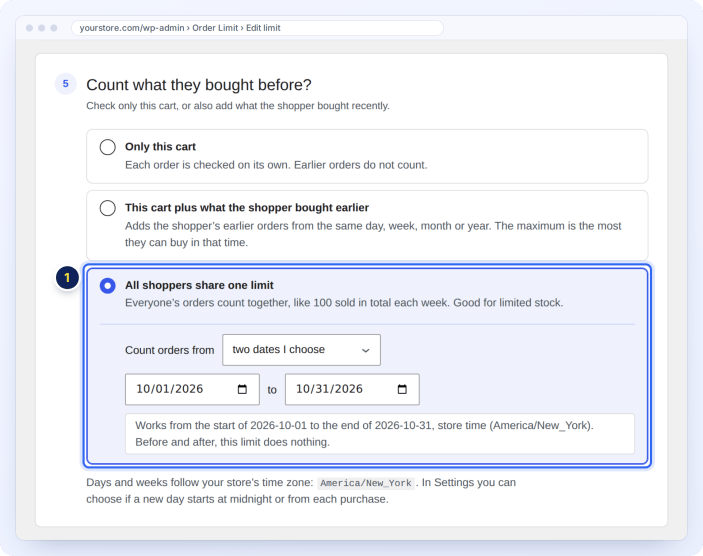Open calendar picker for end date 10/31/2026

[x=402, y=389]
